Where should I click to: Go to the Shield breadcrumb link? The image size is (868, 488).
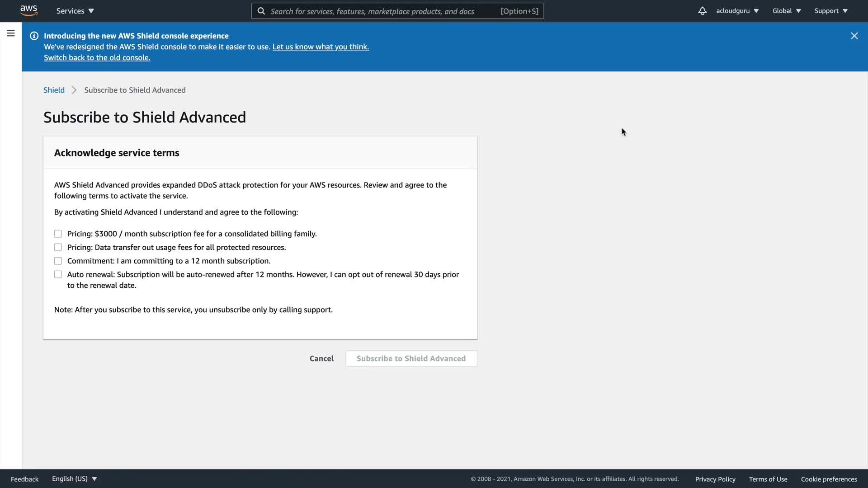54,90
